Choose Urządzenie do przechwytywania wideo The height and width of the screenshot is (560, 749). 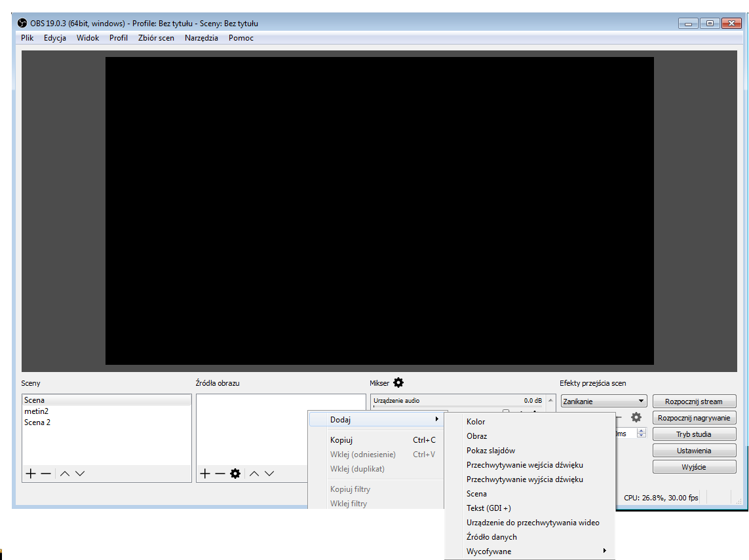click(532, 523)
